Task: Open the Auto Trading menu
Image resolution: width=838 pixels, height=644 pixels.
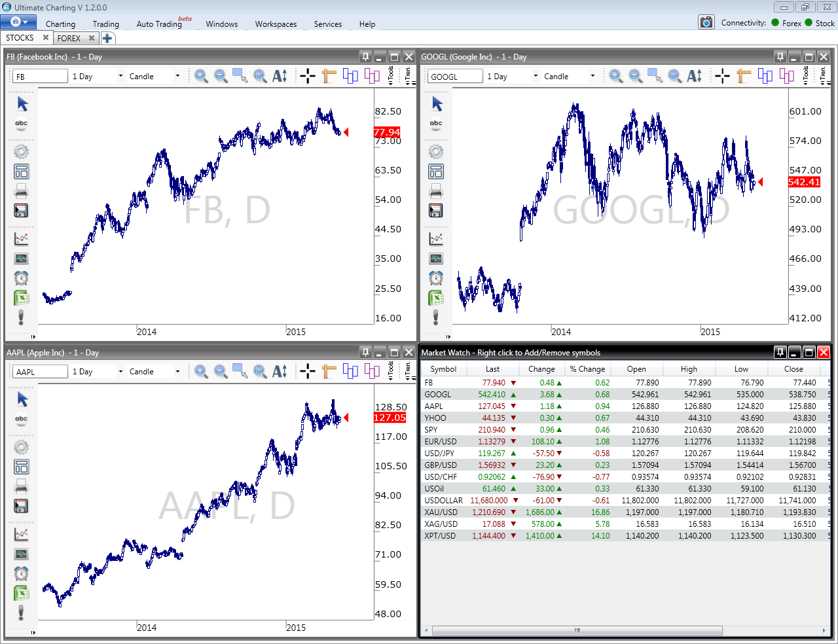Action: click(158, 24)
